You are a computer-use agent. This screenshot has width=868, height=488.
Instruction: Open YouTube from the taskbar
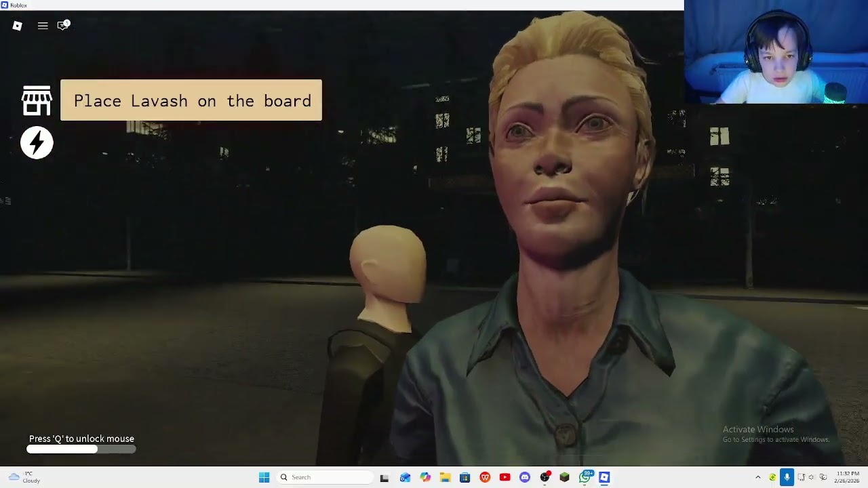(x=505, y=477)
